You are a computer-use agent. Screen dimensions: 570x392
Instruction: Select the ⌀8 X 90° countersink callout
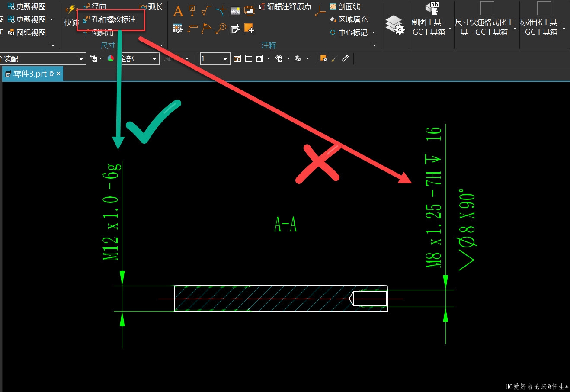pyautogui.click(x=467, y=231)
